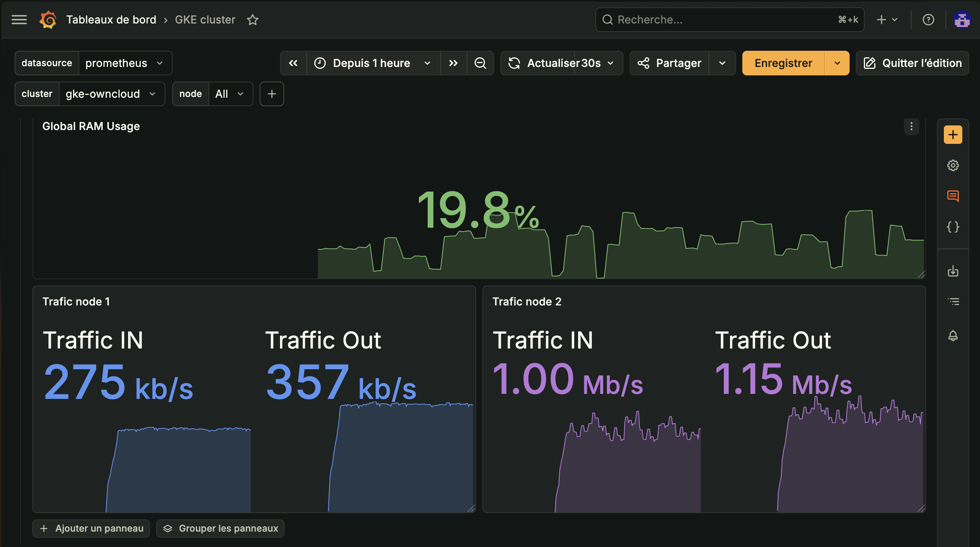Open dashboard settings gear in sidebar
The image size is (980, 547).
coord(953,165)
